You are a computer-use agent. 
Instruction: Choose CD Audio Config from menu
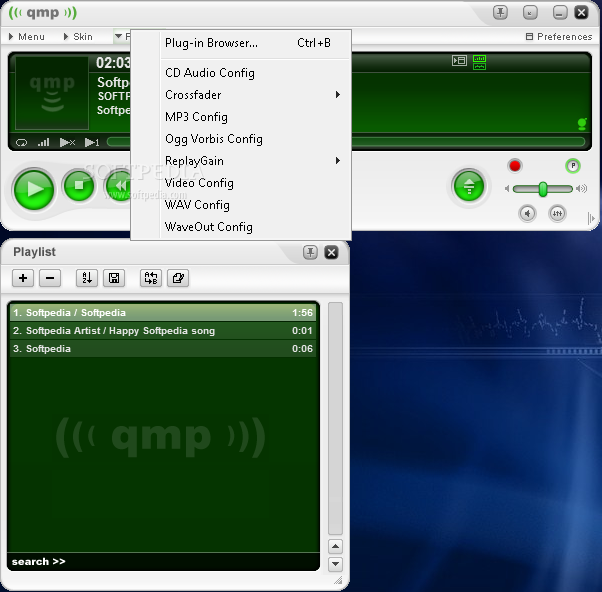click(x=241, y=73)
